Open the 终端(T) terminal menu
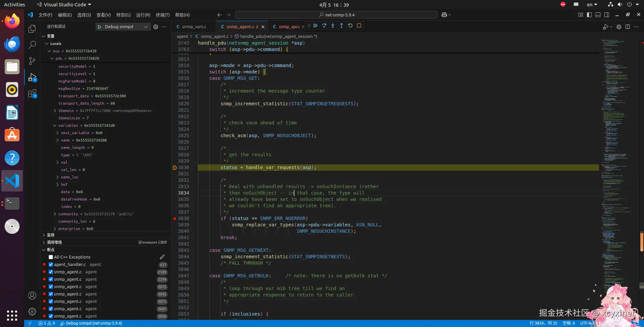Viewport: 644px width, 327px height. 163,15
